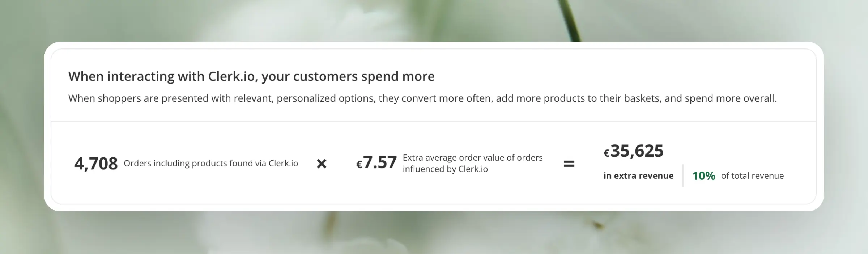Click the euro symbol before 7.57
The width and height of the screenshot is (868, 254).
359,165
